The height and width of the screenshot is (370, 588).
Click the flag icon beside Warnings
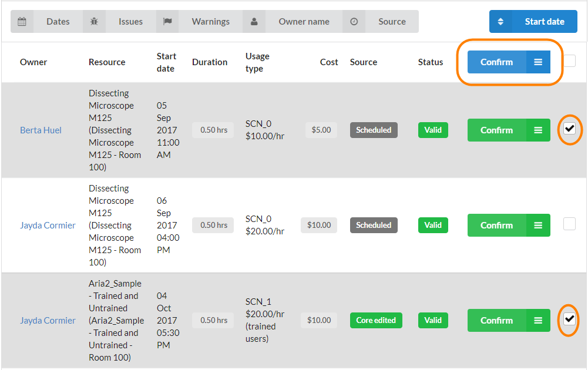click(167, 22)
